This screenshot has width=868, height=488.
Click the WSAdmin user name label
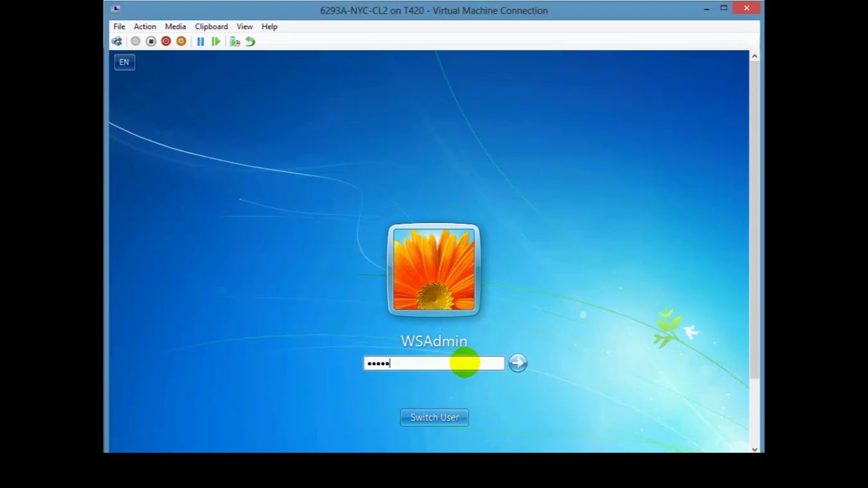point(434,341)
